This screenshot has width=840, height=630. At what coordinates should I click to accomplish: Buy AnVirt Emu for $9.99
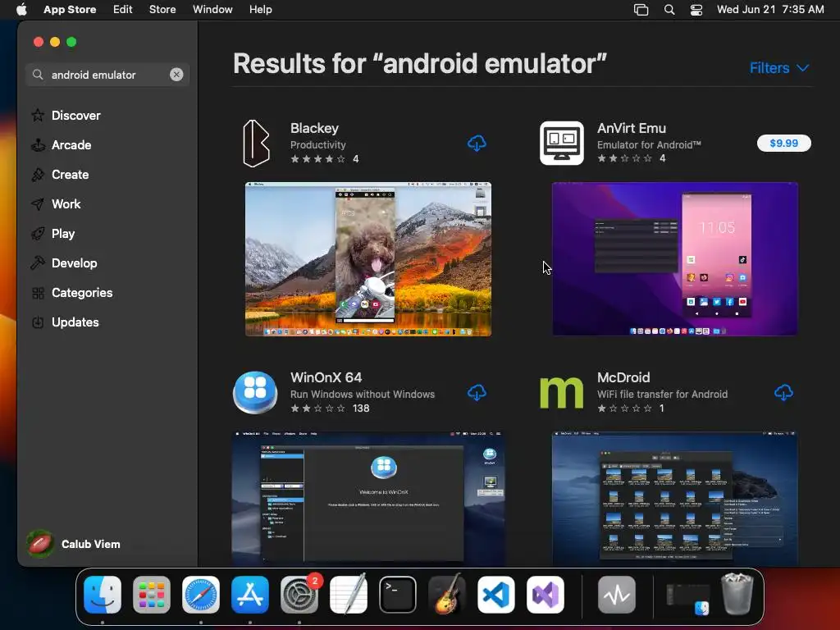[783, 143]
